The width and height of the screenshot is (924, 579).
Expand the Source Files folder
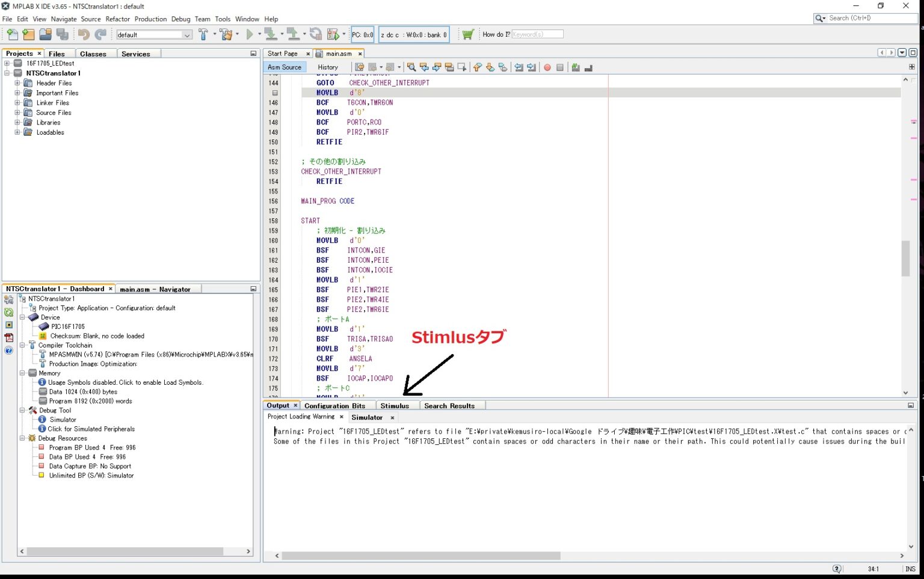[17, 112]
